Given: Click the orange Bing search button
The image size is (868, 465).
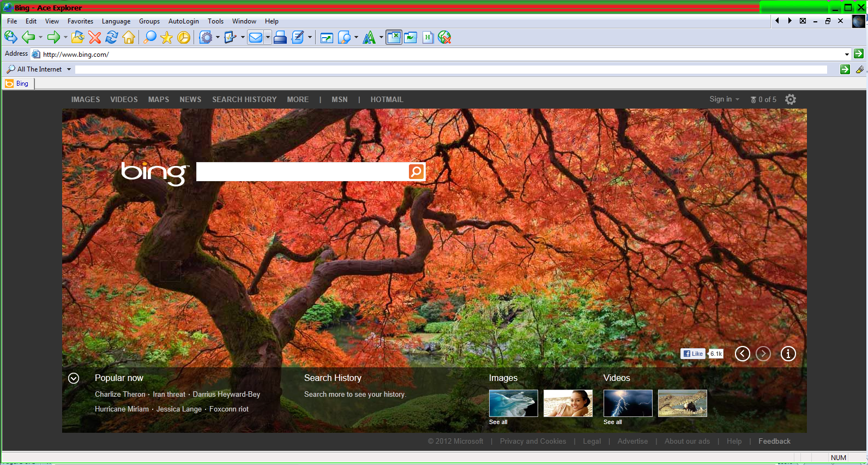Looking at the screenshot, I should pos(416,171).
